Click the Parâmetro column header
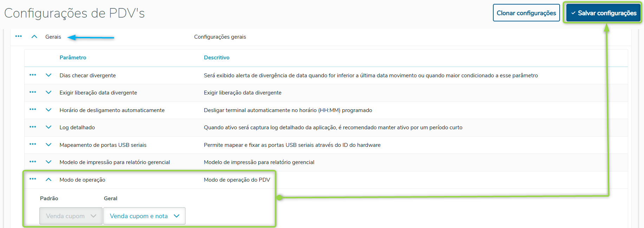This screenshot has height=228, width=644. [x=73, y=58]
